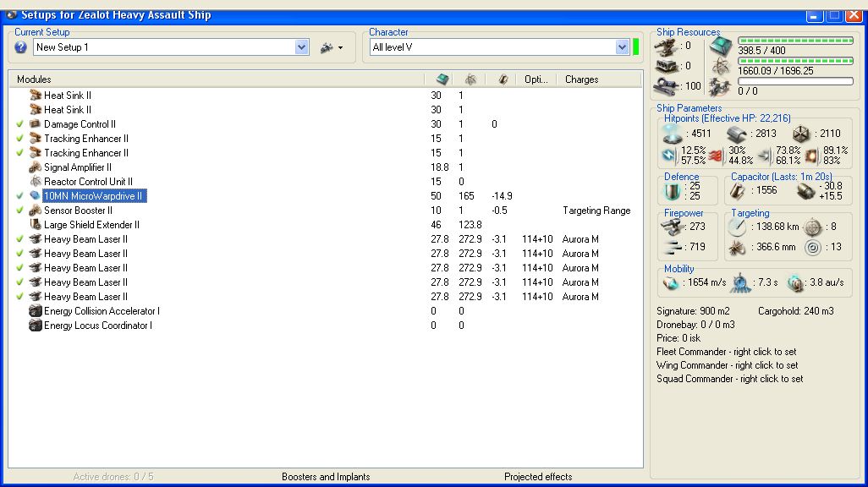Click the CPU resource icon beside 398.5 / 400
The height and width of the screenshot is (487, 868).
click(x=721, y=47)
